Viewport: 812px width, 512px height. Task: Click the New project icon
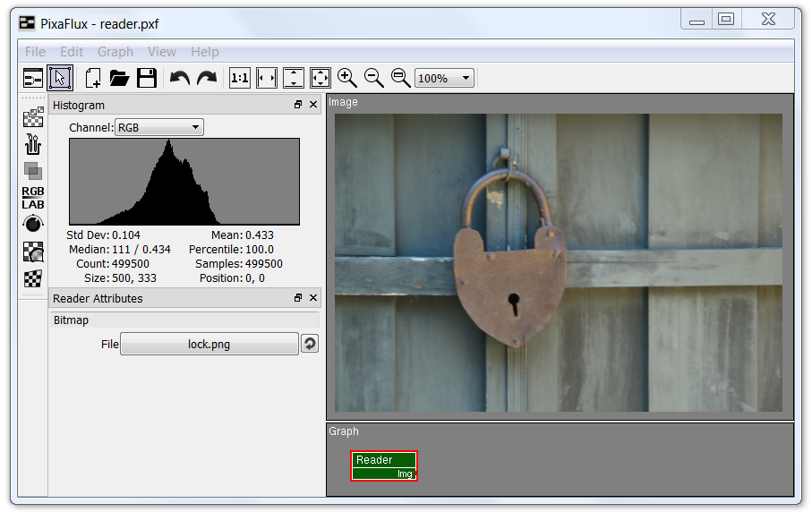[93, 79]
